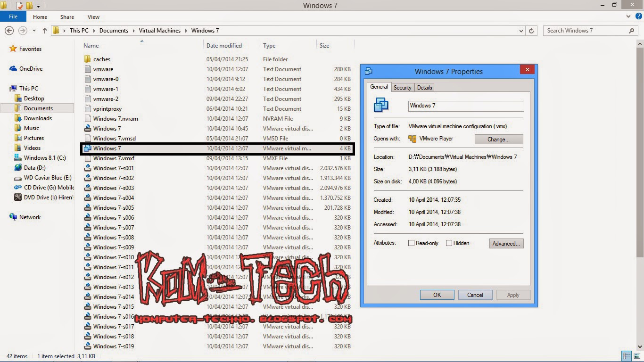Click the Favorites star icon
This screenshot has width=644, height=362.
click(13, 49)
